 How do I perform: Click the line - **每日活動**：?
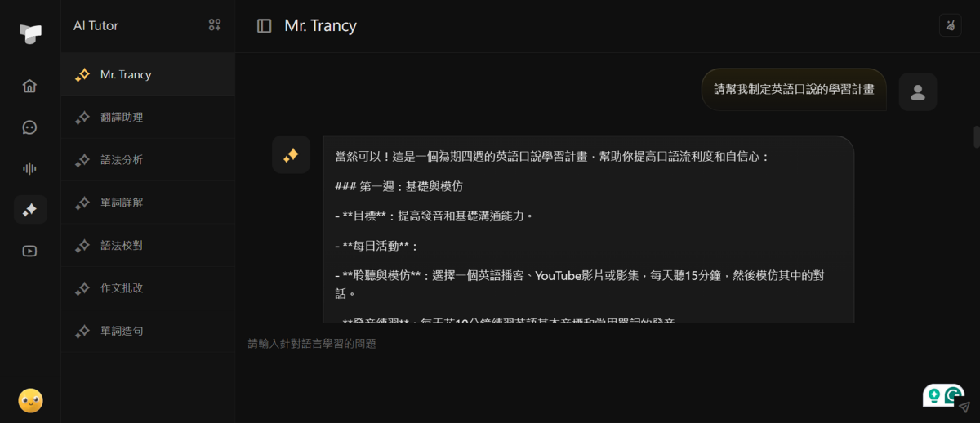(x=376, y=246)
